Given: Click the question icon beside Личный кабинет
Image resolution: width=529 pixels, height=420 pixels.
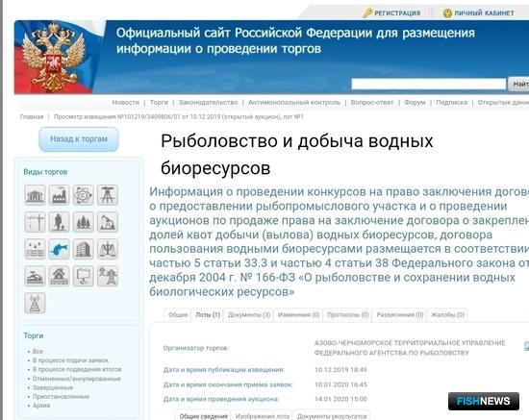Looking at the screenshot, I should (447, 13).
